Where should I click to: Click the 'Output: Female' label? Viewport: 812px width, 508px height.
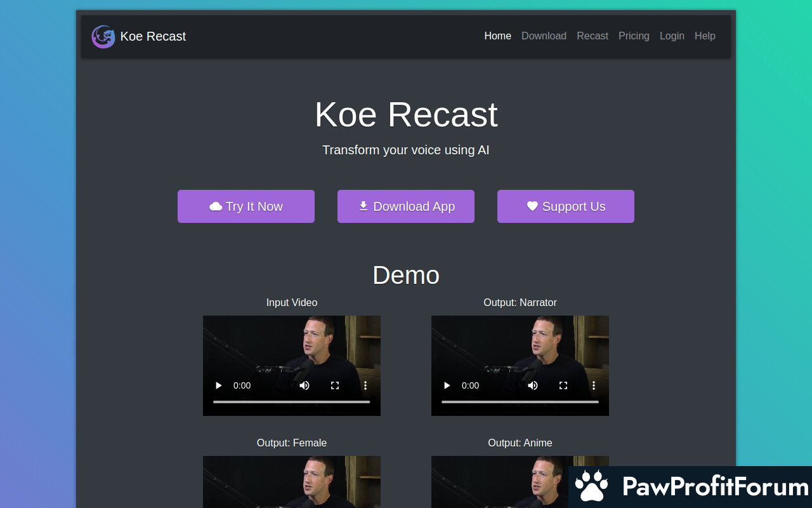coord(292,443)
